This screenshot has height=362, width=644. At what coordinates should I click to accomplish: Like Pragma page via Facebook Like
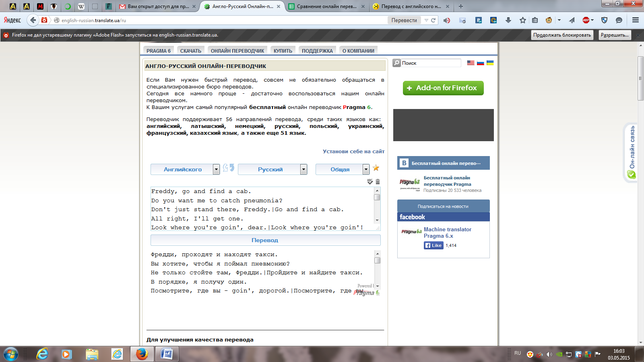point(433,245)
